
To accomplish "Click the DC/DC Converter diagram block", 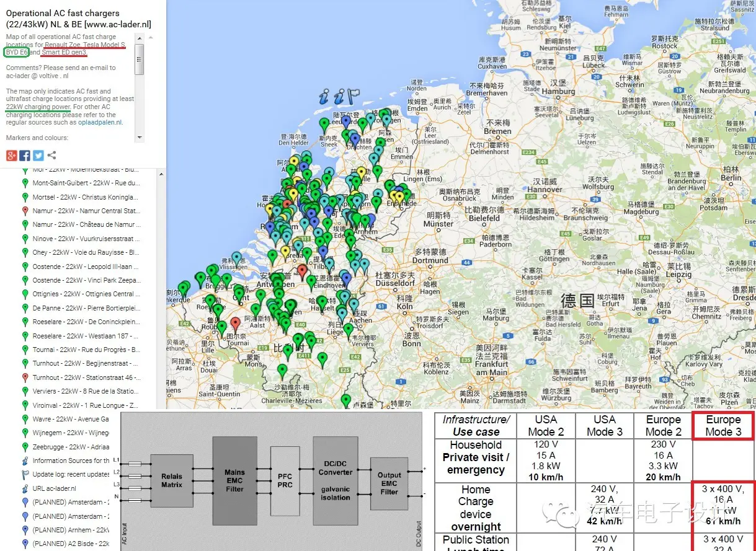I will click(x=336, y=480).
